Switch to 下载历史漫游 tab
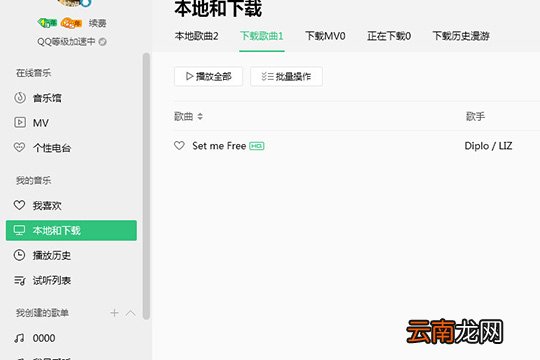Viewport: 540px width, 360px height. [461, 36]
